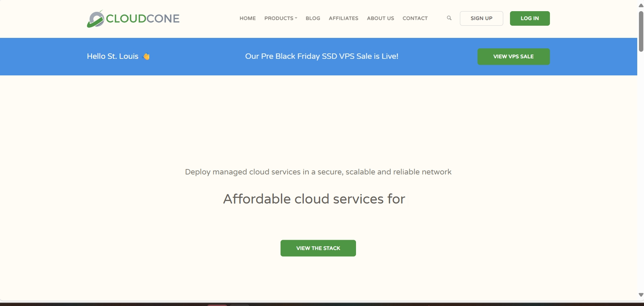Click the waving hand emoji

click(146, 56)
